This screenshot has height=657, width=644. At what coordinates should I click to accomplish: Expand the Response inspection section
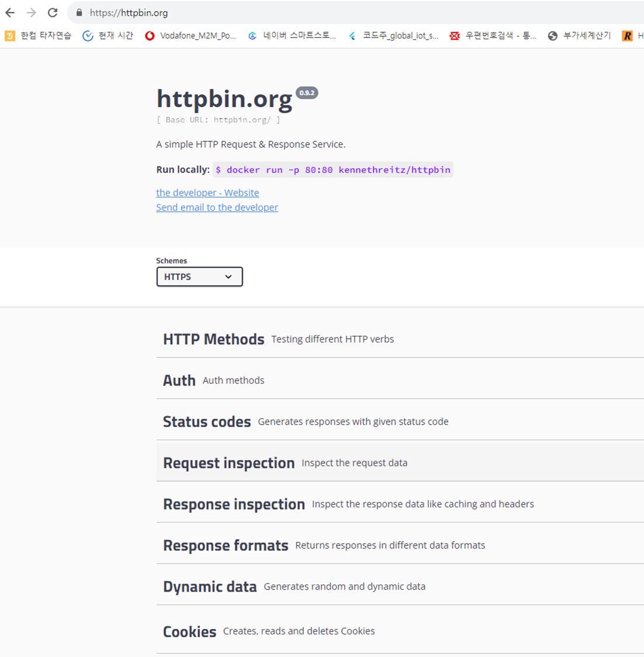click(400, 504)
